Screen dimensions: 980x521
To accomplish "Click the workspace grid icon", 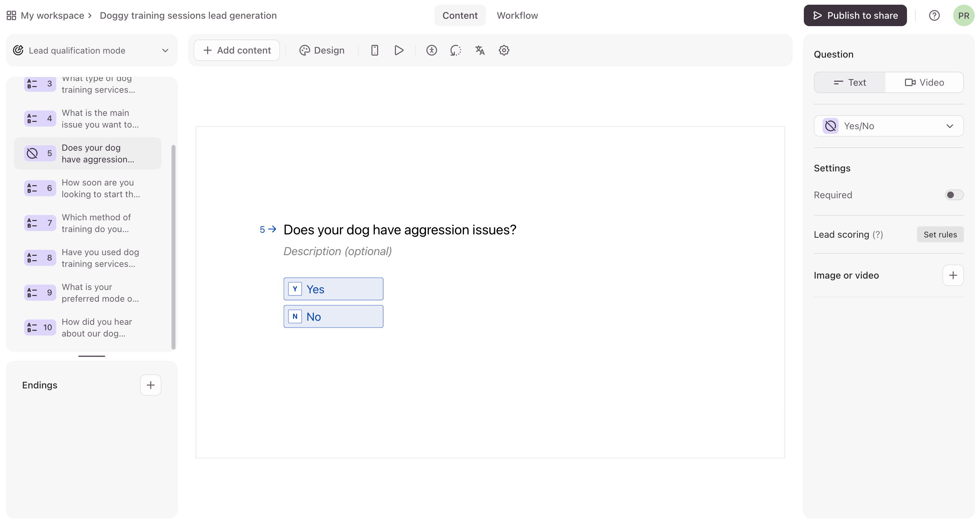I will click(11, 16).
